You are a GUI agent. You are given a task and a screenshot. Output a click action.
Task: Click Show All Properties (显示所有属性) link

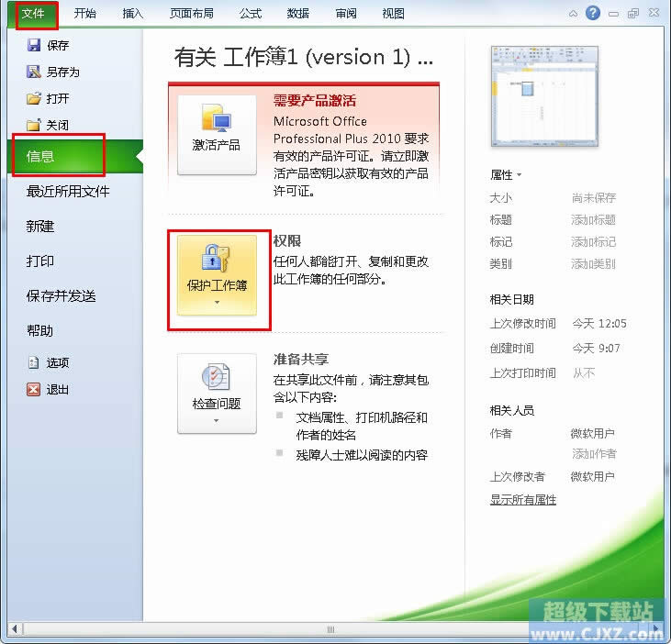pos(523,499)
